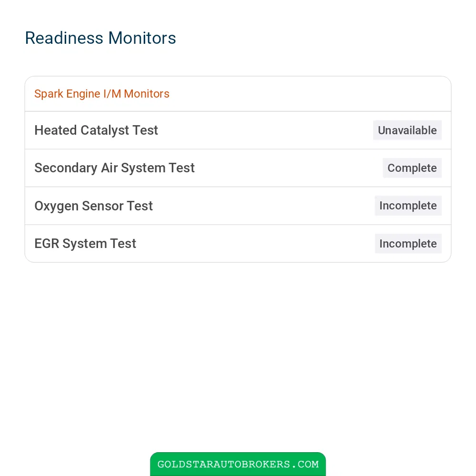Visit the GOLDSTARAUTOBROKERS.COM green banner

(x=238, y=464)
